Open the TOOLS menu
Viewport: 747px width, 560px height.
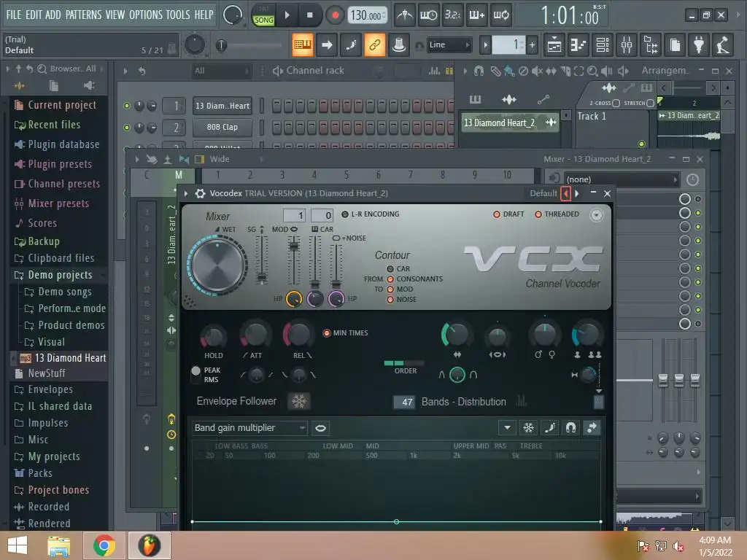tap(178, 15)
